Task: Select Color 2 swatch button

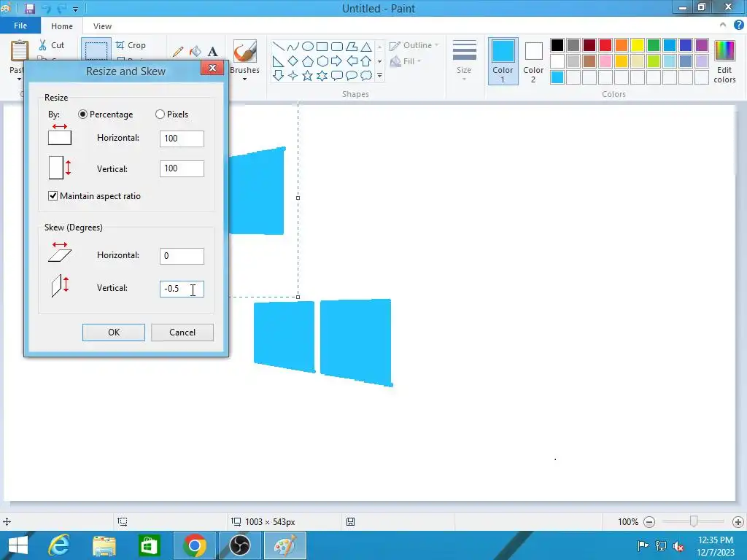Action: [x=533, y=61]
